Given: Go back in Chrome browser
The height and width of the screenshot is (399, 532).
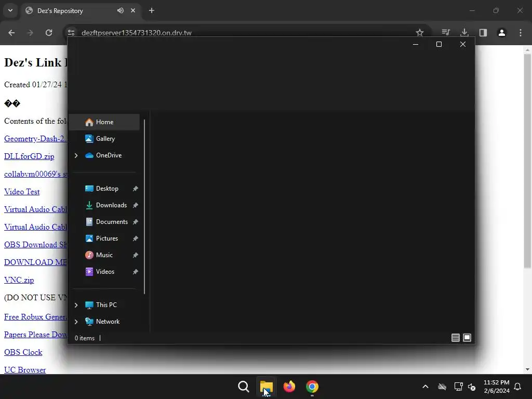Looking at the screenshot, I should (x=11, y=33).
